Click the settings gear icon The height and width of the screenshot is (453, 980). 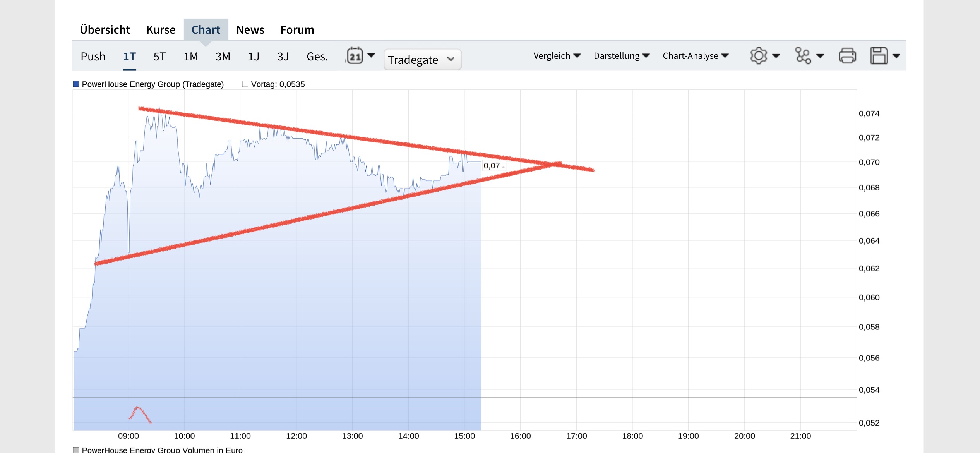pyautogui.click(x=758, y=56)
